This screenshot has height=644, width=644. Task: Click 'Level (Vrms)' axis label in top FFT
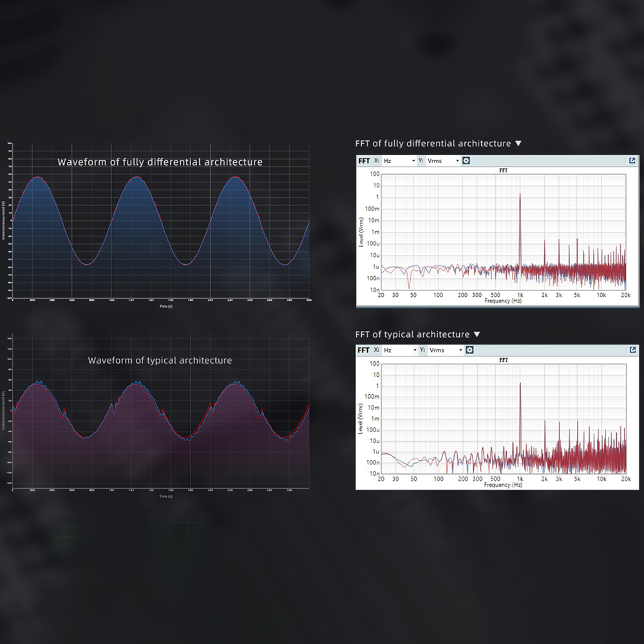[361, 232]
